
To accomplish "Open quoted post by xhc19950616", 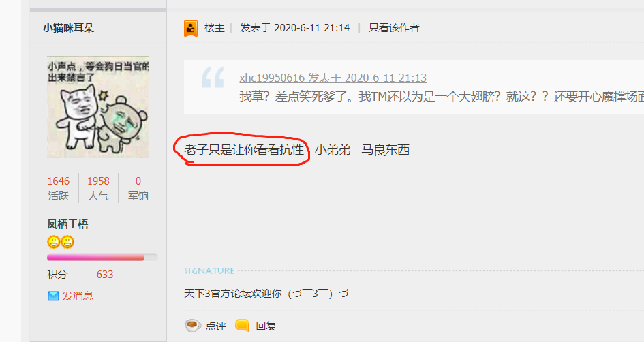I will [333, 78].
